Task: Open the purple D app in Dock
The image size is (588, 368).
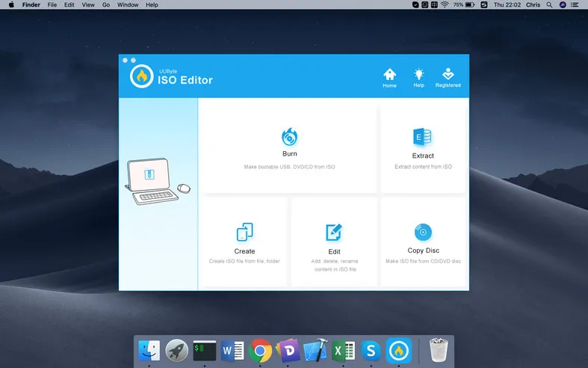Action: pyautogui.click(x=288, y=351)
